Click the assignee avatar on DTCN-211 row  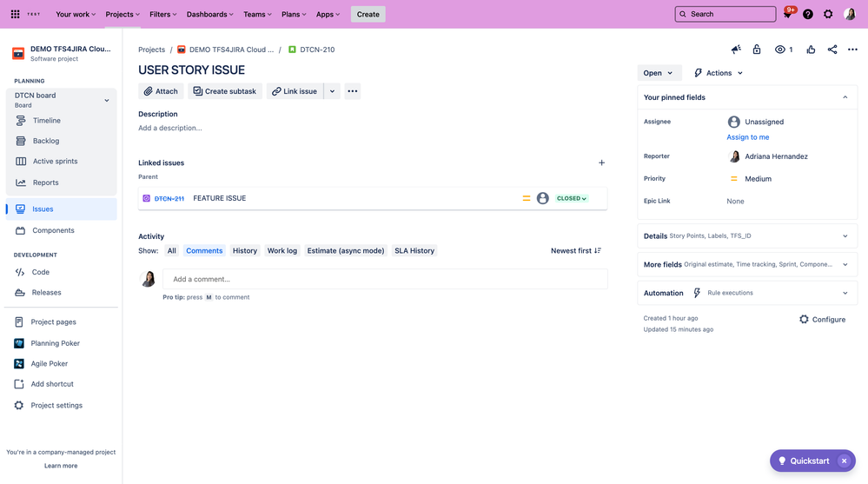click(542, 198)
